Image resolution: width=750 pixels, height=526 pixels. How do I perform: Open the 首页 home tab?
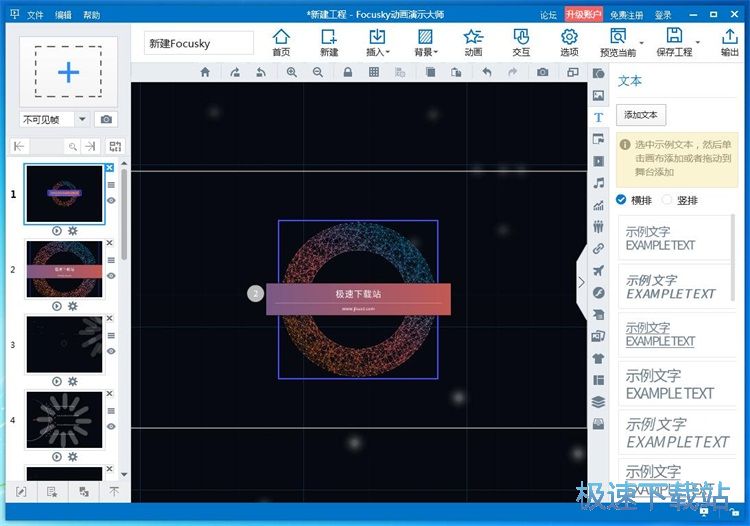click(281, 43)
